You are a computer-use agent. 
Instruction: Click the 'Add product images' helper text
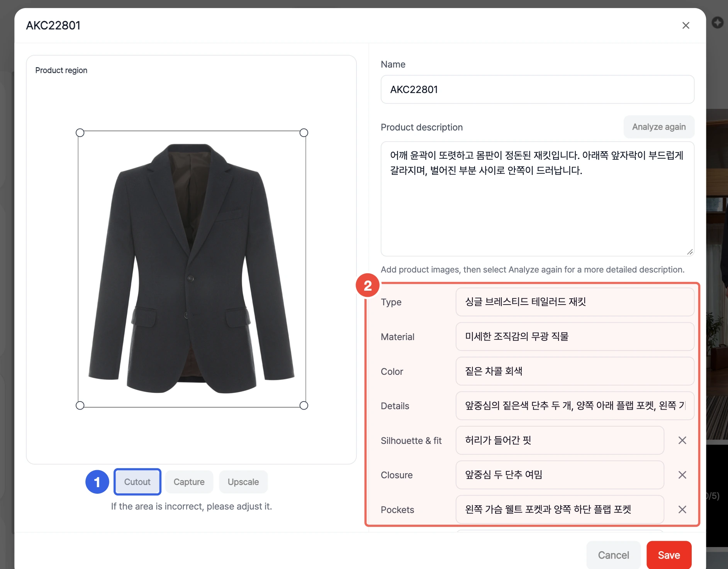[533, 269]
